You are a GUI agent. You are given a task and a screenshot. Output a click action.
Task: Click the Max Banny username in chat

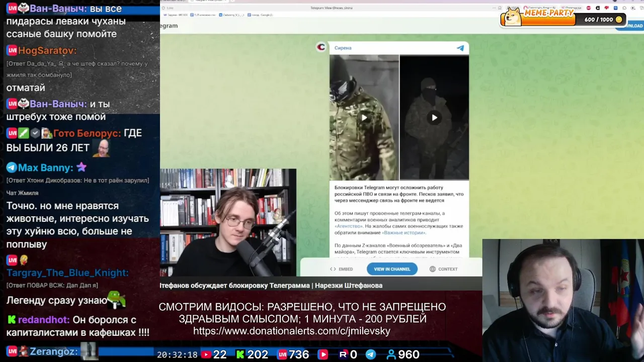tap(45, 167)
